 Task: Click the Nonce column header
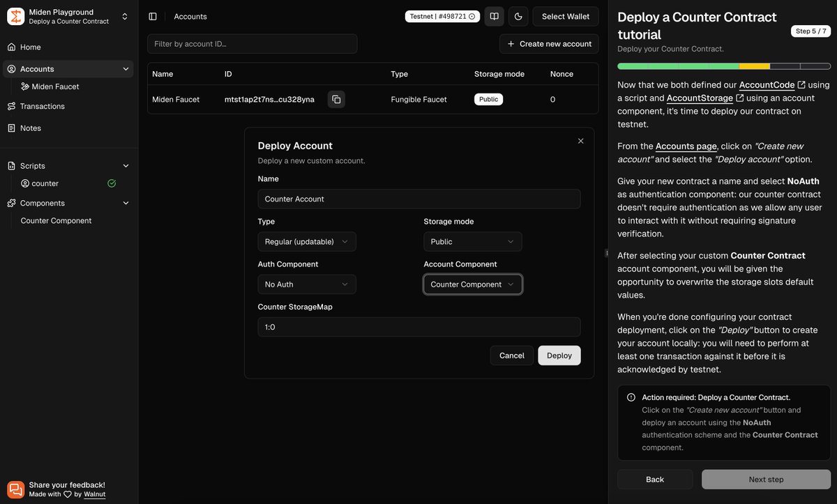coord(561,74)
